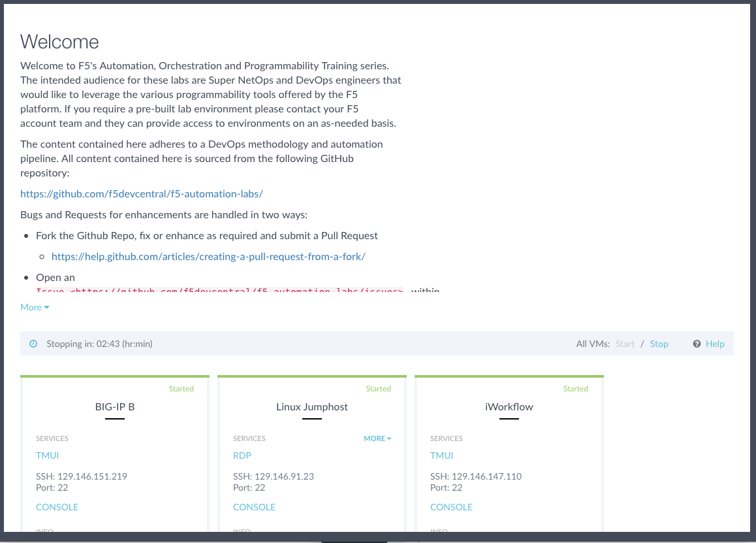Click the question mark Help icon
The width and height of the screenshot is (756, 543).
click(697, 344)
